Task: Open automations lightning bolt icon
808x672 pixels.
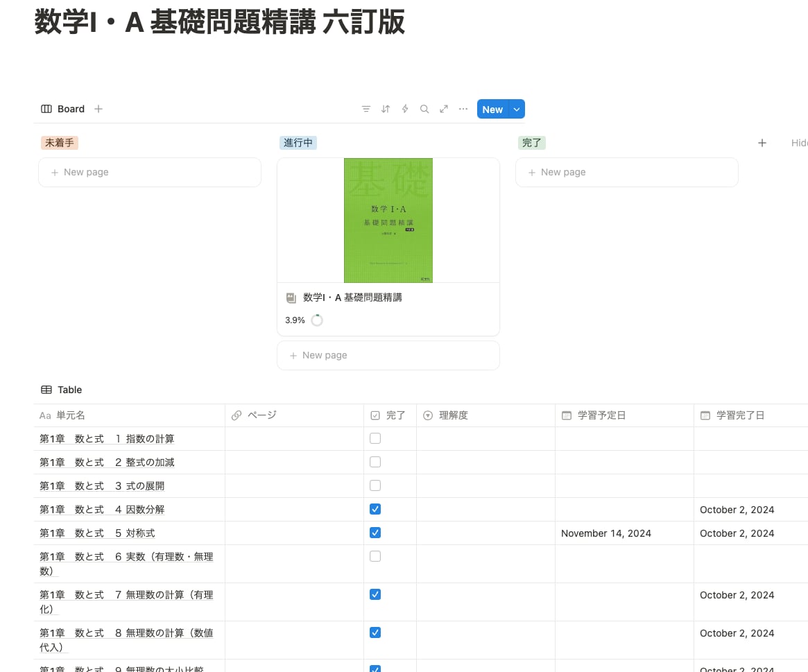Action: point(405,109)
